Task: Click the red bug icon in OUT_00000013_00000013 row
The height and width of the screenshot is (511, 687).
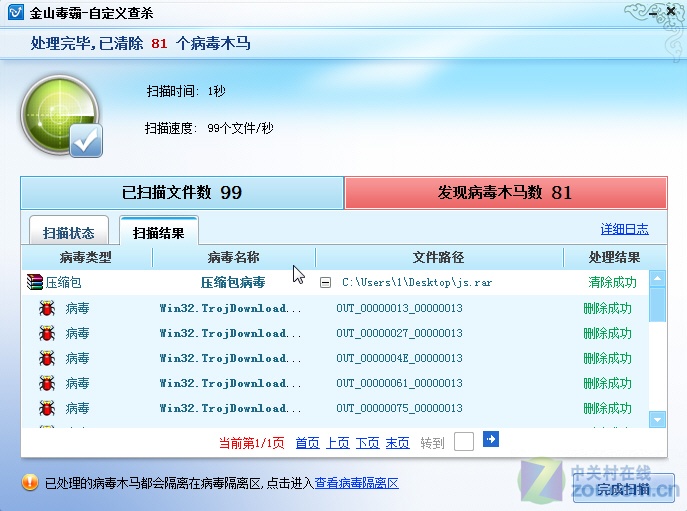Action: click(x=47, y=308)
